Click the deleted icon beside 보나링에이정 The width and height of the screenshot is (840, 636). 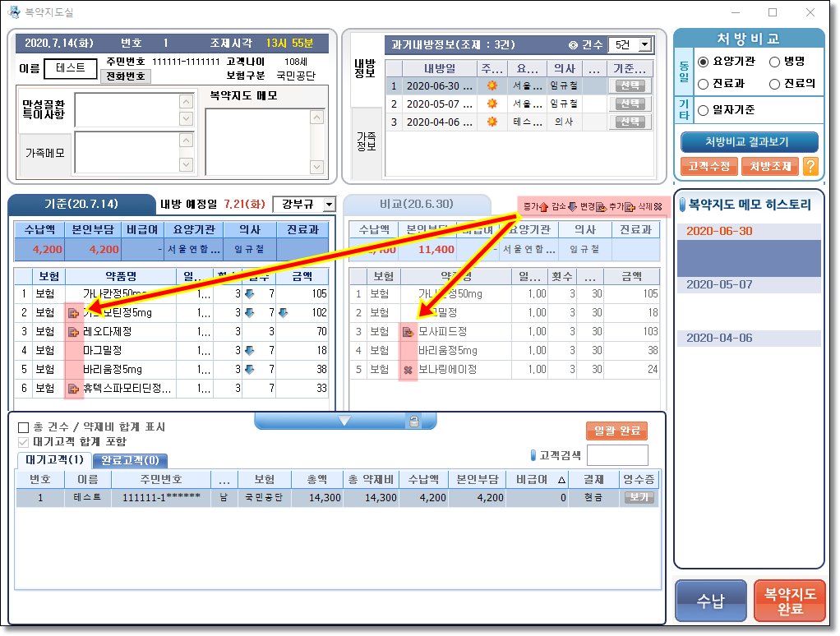coord(407,370)
